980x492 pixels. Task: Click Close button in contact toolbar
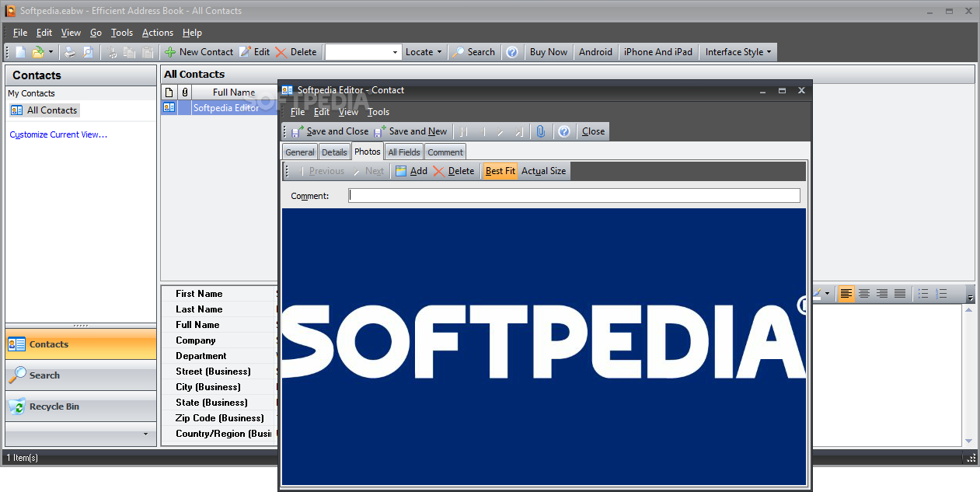[593, 131]
